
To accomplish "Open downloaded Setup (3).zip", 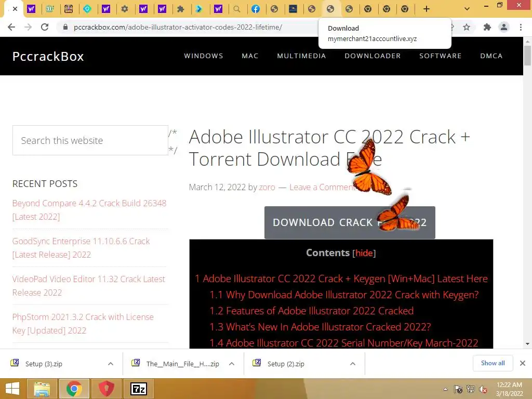I will point(44,364).
